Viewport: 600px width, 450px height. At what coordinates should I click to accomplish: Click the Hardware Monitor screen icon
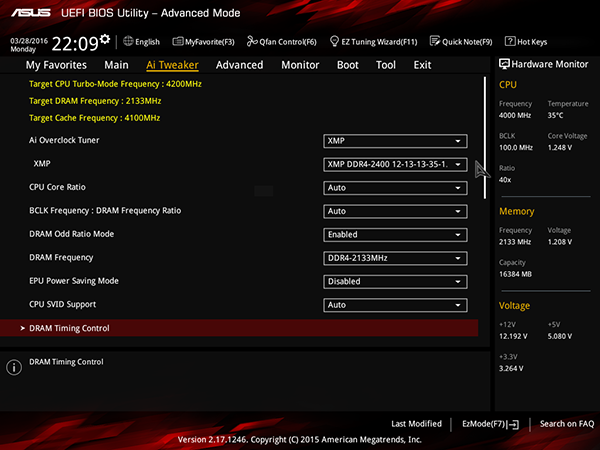[x=504, y=64]
